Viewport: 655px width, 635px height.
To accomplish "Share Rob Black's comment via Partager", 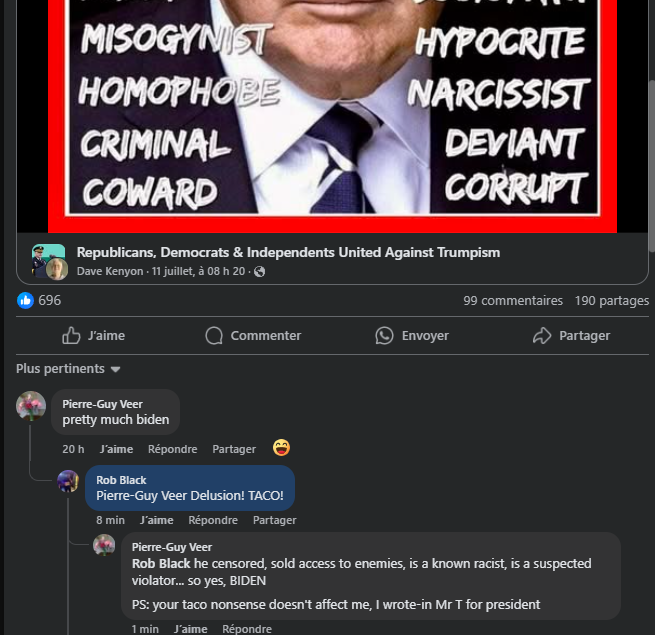I will [x=274, y=520].
